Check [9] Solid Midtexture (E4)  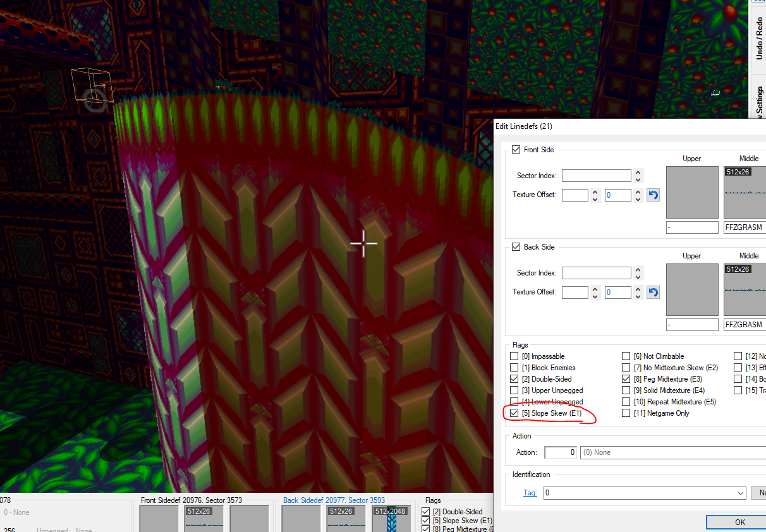pos(626,390)
